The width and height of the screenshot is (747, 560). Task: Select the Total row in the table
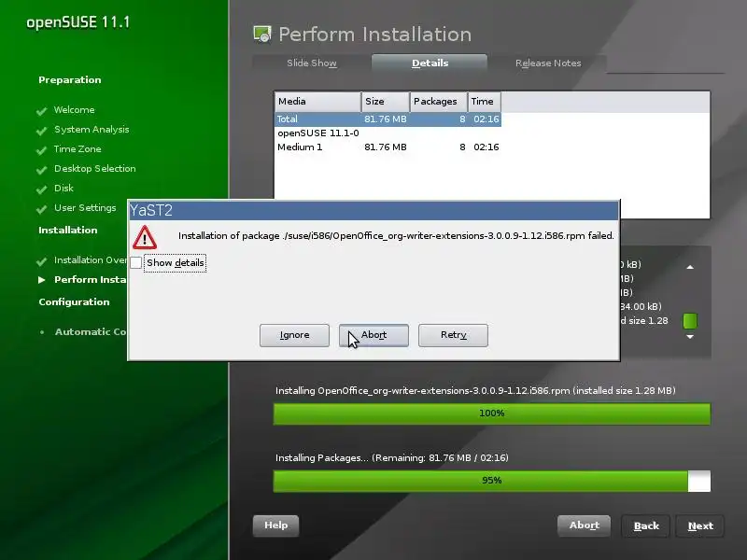[x=388, y=119]
